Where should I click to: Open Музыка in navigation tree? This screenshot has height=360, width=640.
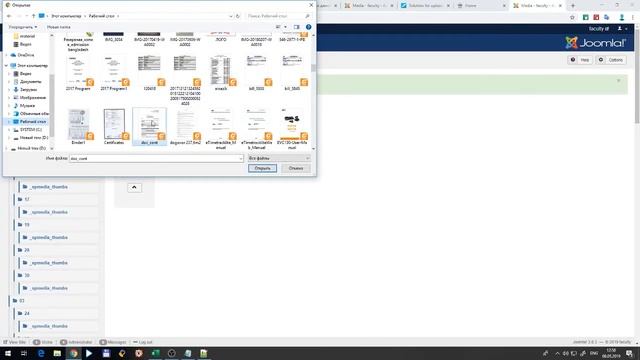pyautogui.click(x=27, y=105)
